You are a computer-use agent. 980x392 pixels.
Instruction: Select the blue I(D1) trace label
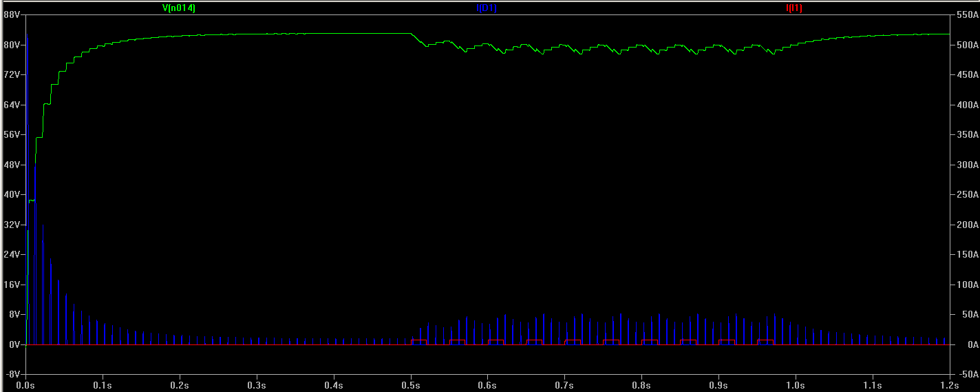(x=487, y=8)
